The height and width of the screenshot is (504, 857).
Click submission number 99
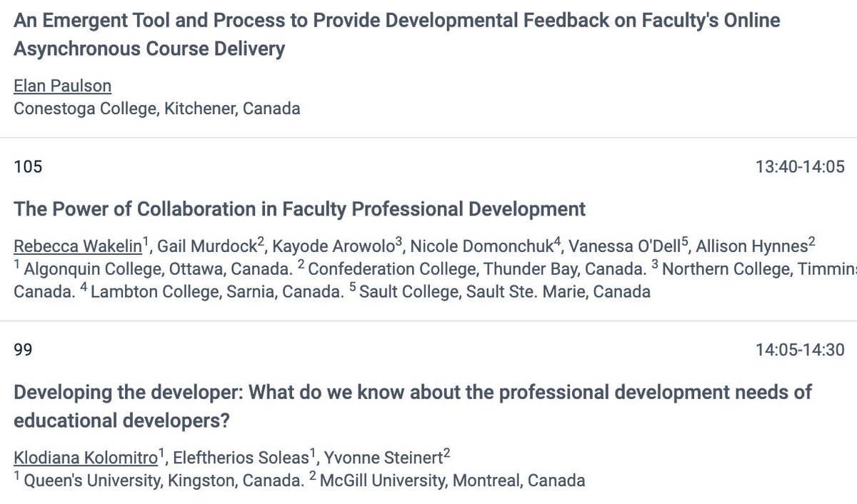coord(23,350)
